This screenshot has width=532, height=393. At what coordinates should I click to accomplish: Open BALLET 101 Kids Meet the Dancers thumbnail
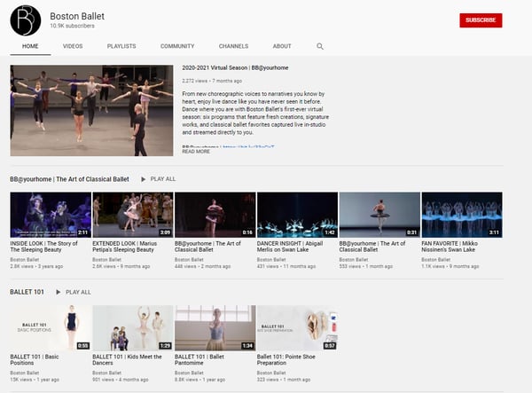[133, 328]
